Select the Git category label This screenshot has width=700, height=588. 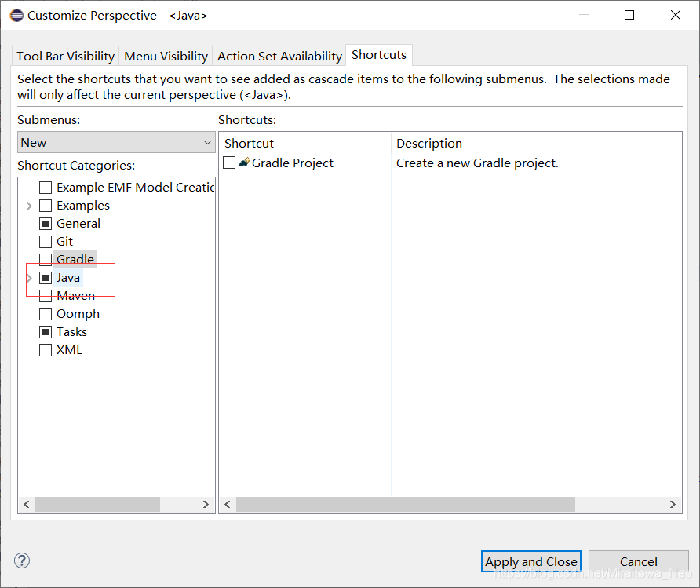pyautogui.click(x=64, y=242)
